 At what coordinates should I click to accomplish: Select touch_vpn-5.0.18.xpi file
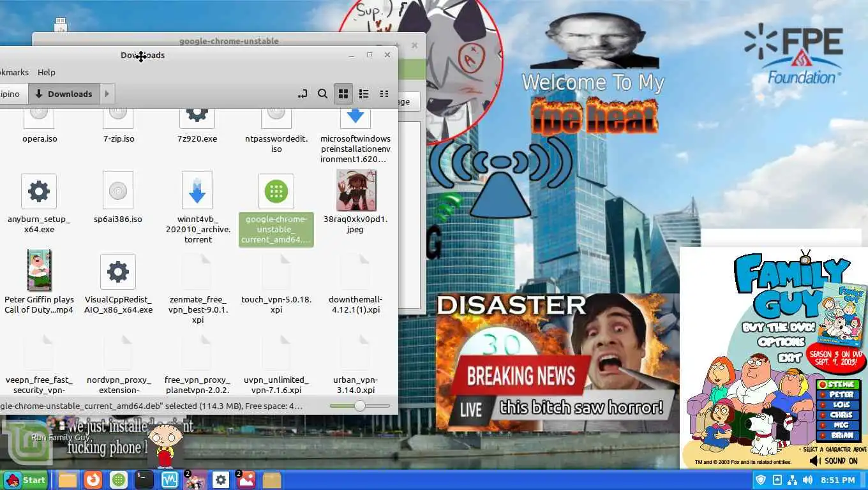pos(276,284)
